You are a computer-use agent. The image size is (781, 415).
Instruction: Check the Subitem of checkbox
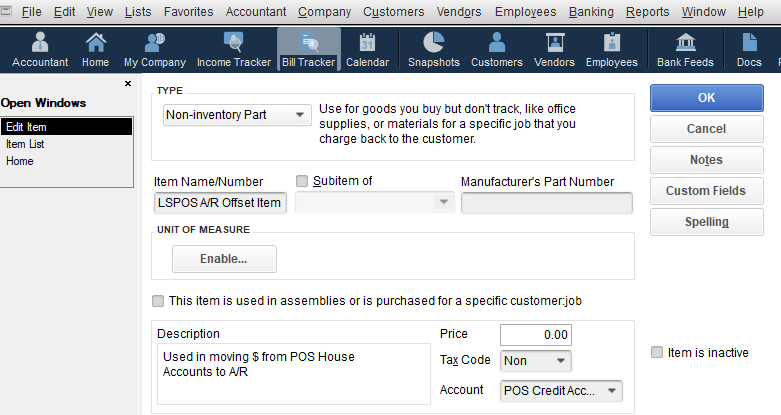[302, 181]
